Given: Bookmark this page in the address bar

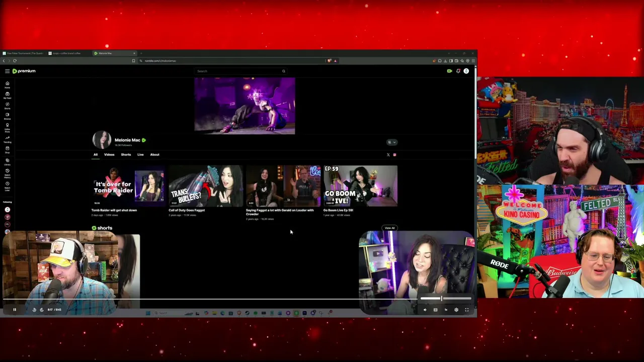Looking at the screenshot, I should coord(133,61).
